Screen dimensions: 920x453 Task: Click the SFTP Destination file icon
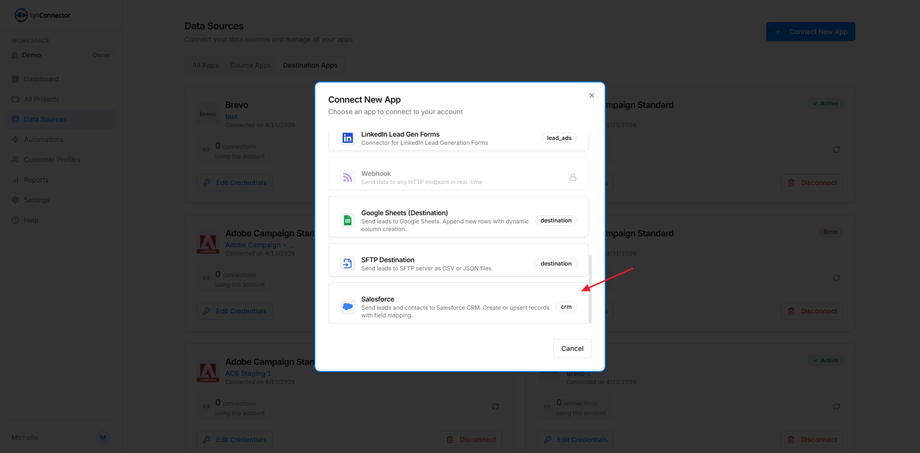[x=347, y=264]
